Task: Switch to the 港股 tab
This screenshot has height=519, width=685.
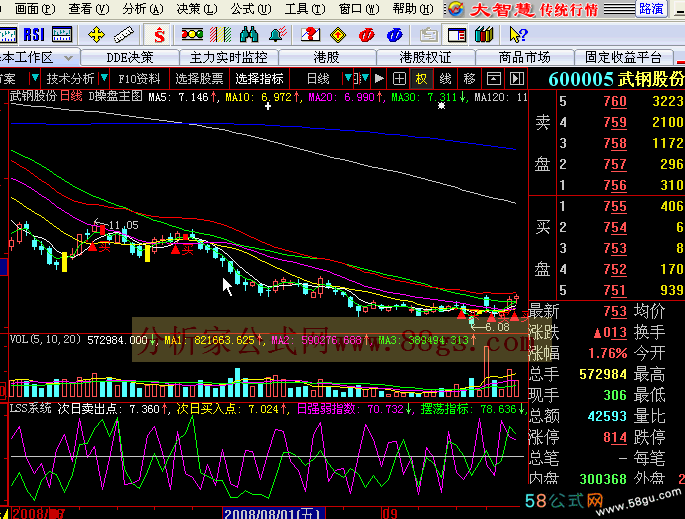Action: point(327,57)
